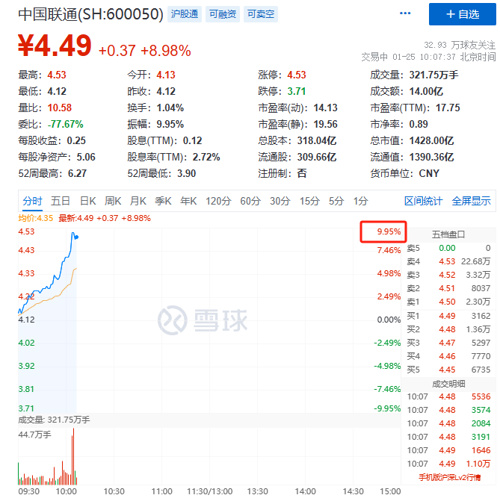The image size is (500, 501).
Task: Click the tallest red volume bar
Action: coord(73,456)
